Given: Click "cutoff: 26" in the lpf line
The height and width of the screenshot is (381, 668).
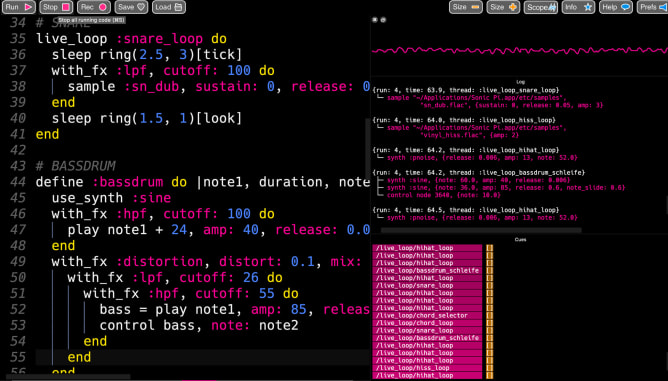Looking at the screenshot, I should point(219,278).
